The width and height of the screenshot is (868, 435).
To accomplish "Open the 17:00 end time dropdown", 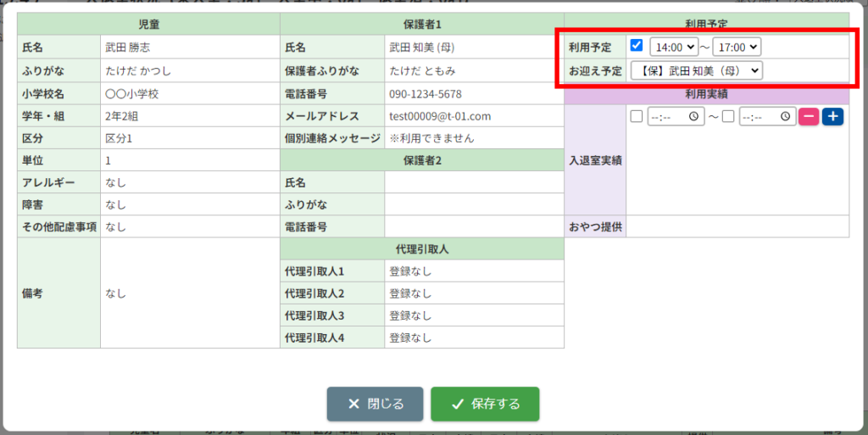I will pyautogui.click(x=737, y=47).
